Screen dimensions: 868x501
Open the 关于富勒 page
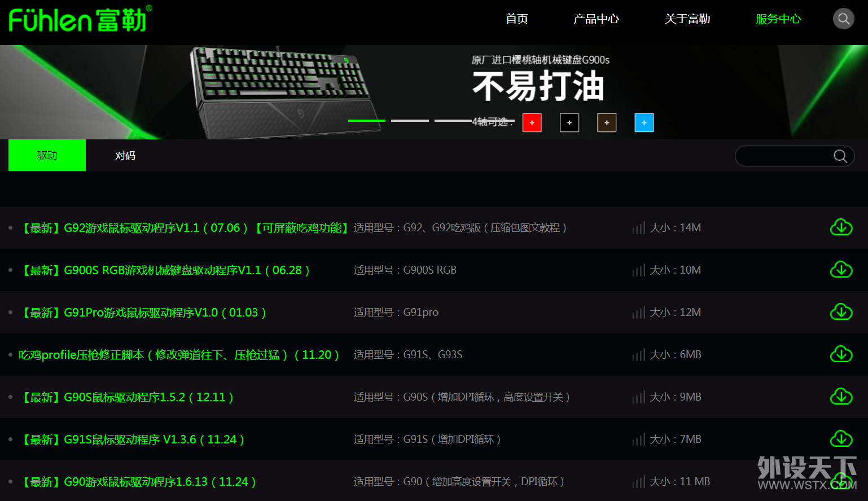coord(687,19)
